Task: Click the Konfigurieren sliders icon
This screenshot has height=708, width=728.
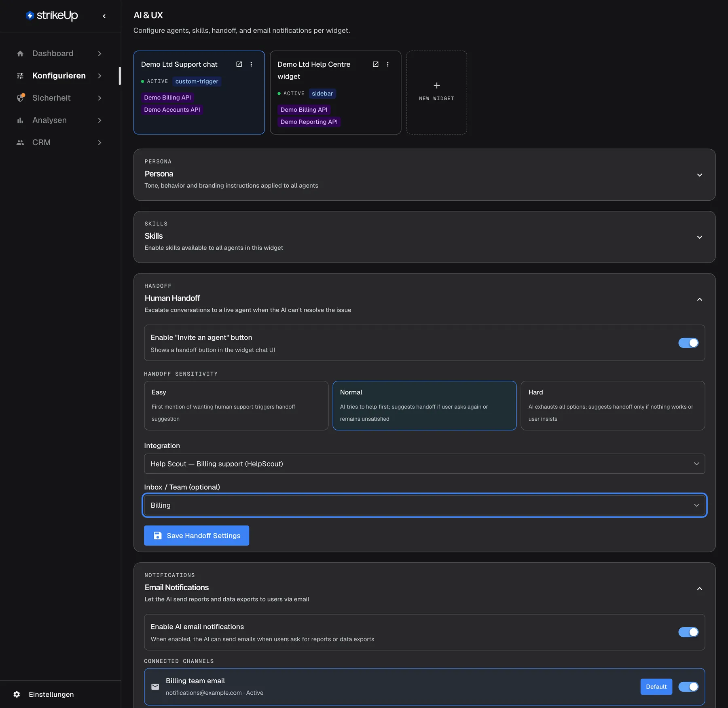Action: click(x=20, y=76)
